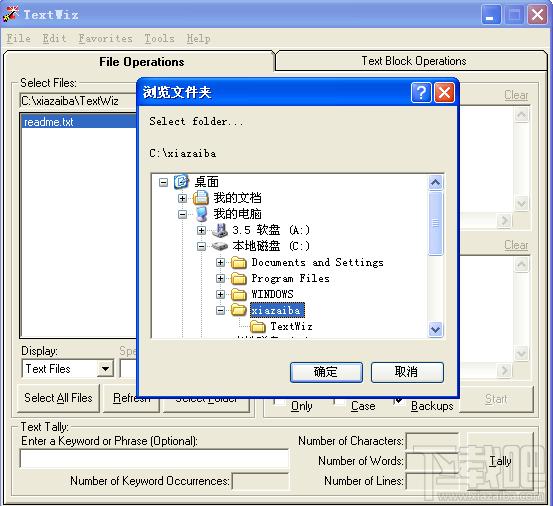Screen dimensions: 553x506
Task: Click the upper Clear link
Action: (516, 95)
